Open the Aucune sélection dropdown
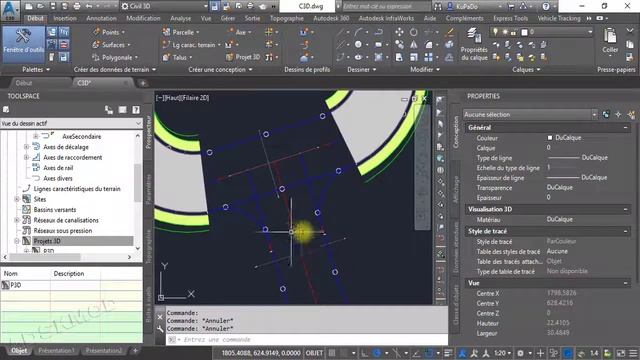Viewport: 640px width, 360px height. coord(530,115)
